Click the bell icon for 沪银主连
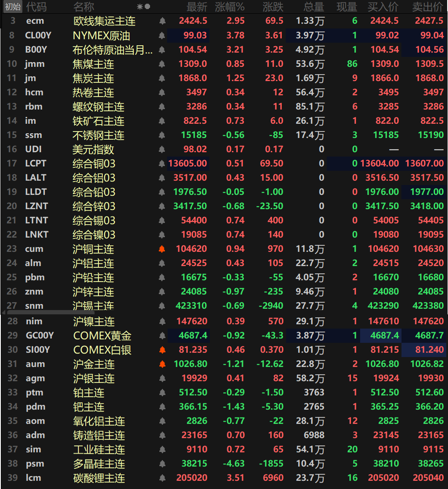448x489 pixels. pos(162,378)
